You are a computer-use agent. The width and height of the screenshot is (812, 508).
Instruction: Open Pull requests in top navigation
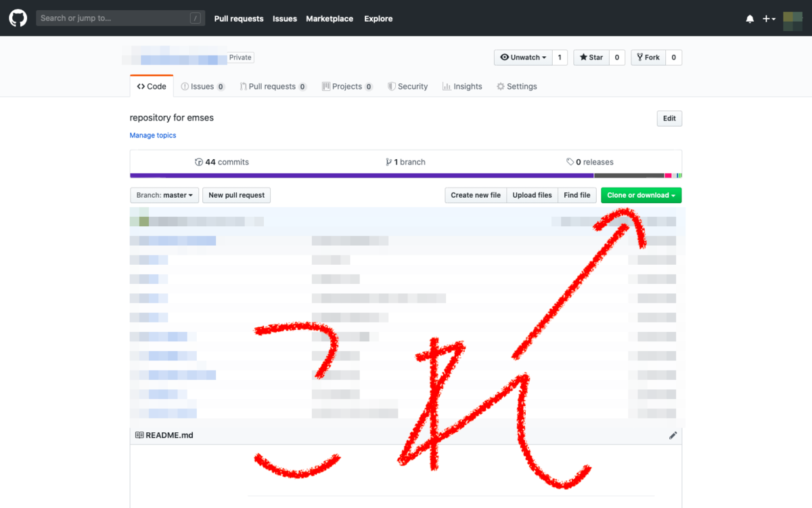(x=239, y=19)
